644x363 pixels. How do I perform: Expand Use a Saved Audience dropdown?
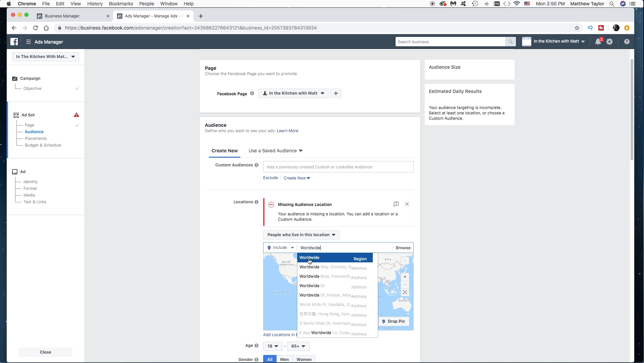point(276,151)
